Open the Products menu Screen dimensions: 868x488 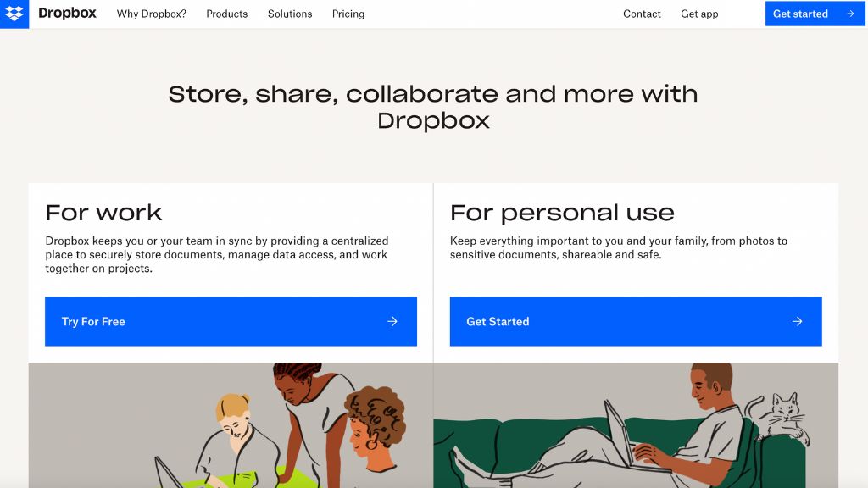click(226, 14)
